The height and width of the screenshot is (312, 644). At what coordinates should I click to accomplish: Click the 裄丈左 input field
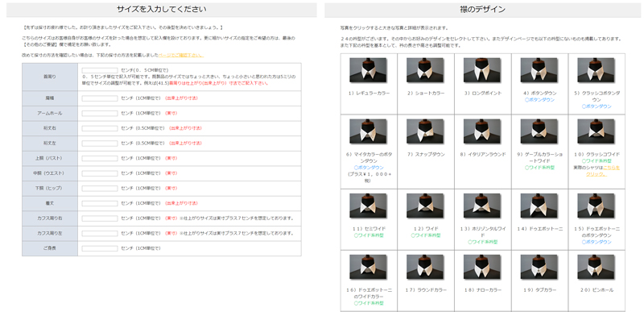click(99, 144)
